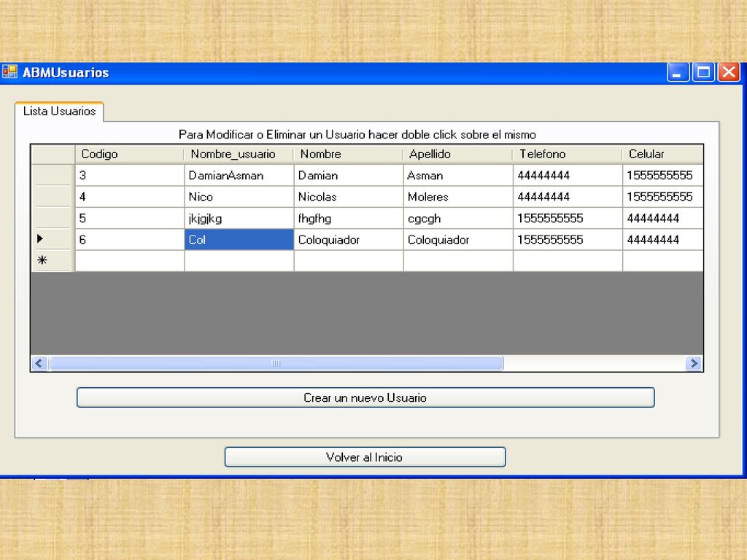
Task: Select cell with Codigo 4
Action: click(x=130, y=197)
